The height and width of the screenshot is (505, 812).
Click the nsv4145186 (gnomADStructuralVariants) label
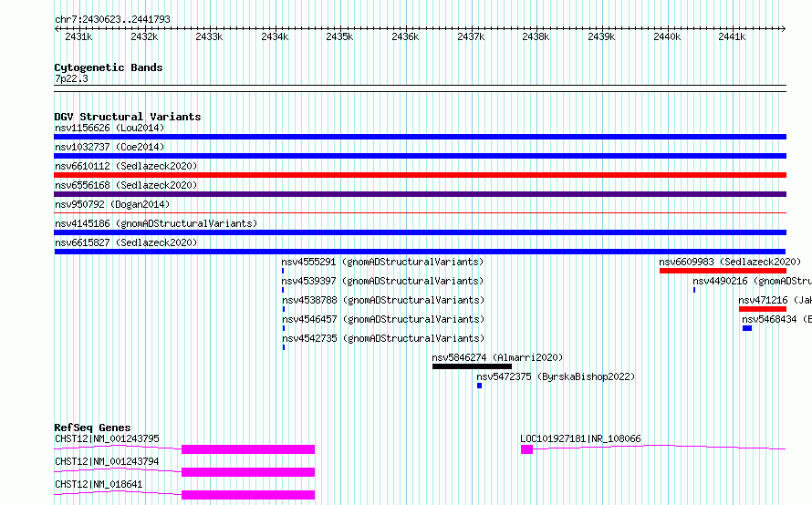coord(156,223)
